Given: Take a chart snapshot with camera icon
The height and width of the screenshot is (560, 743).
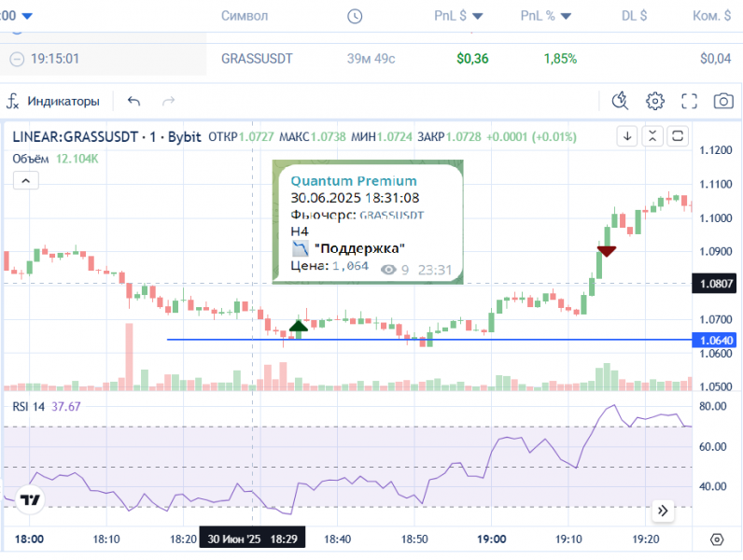Looking at the screenshot, I should click(x=723, y=101).
